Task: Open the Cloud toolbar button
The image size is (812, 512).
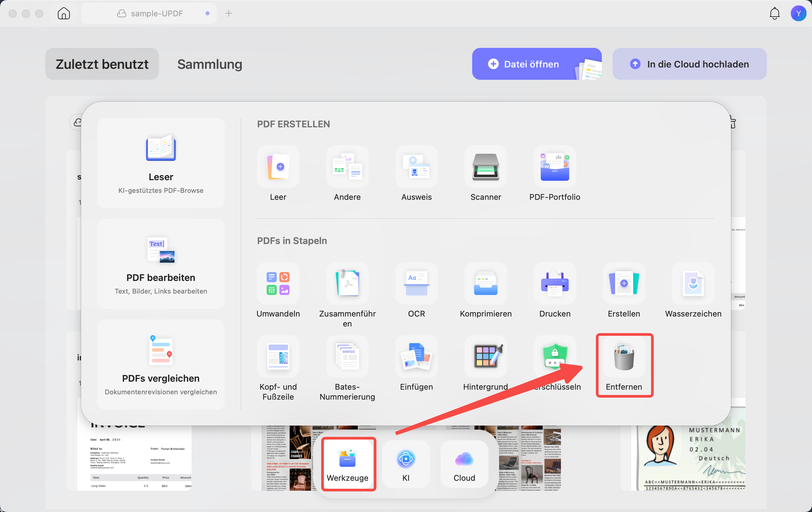Action: coord(464,464)
